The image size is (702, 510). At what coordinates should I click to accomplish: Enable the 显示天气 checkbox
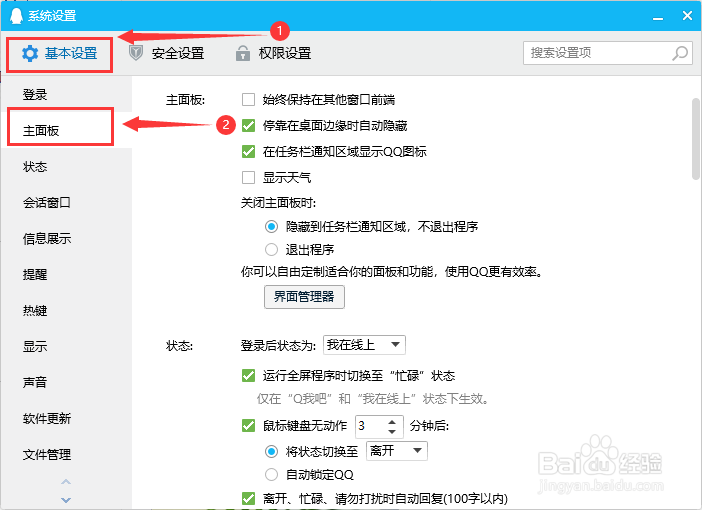[x=248, y=178]
